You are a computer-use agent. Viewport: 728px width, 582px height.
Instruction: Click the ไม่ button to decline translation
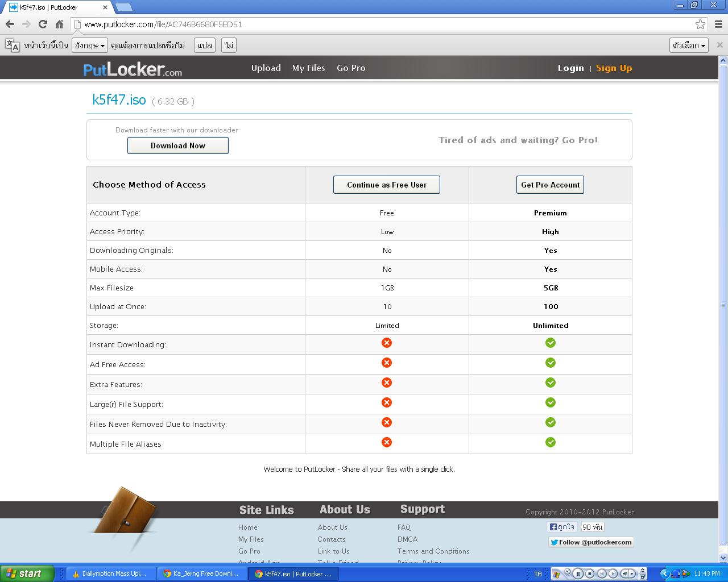coord(229,45)
